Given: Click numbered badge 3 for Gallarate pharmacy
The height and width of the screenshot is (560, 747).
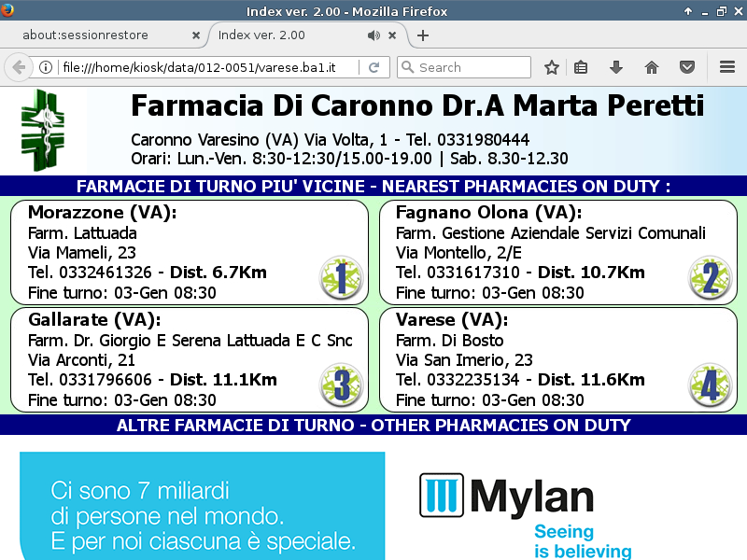Looking at the screenshot, I should coord(341,384).
